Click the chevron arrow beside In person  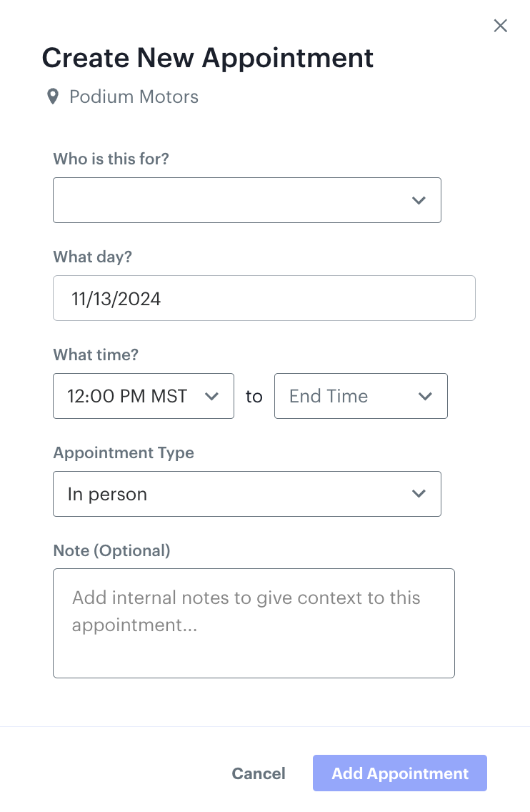click(x=419, y=494)
